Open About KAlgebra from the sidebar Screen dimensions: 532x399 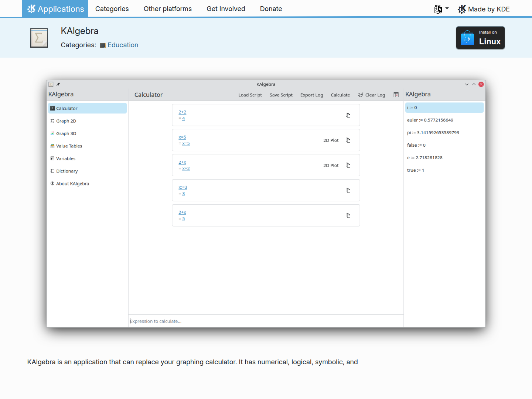coord(87,184)
